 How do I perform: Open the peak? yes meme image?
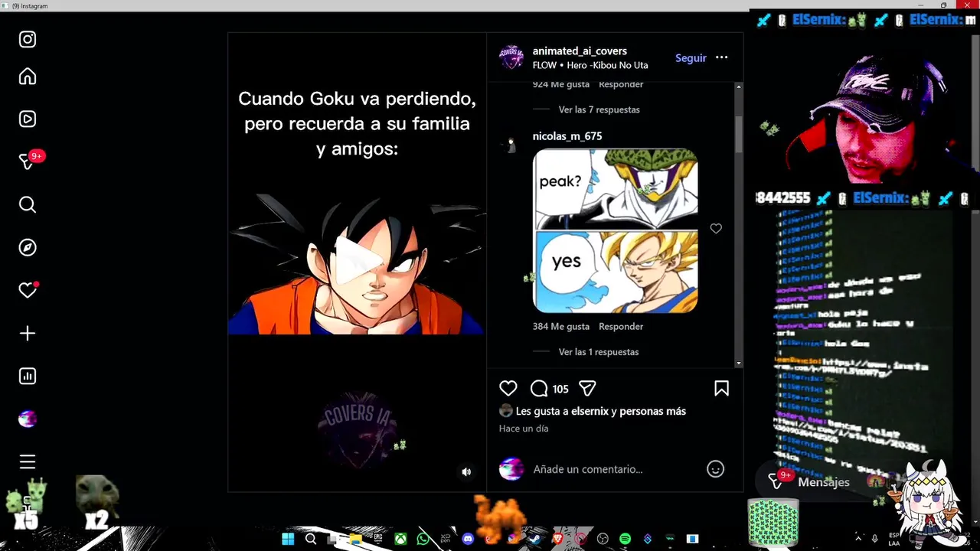pyautogui.click(x=616, y=230)
